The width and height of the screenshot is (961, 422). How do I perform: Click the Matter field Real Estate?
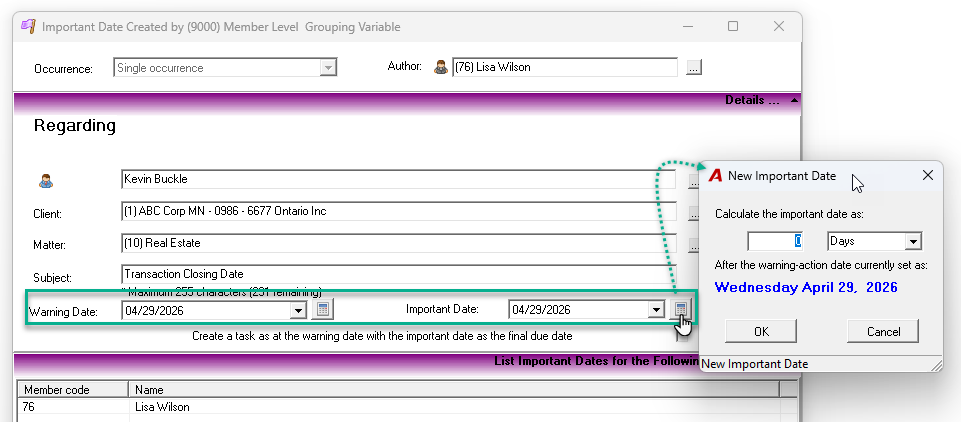coord(398,243)
